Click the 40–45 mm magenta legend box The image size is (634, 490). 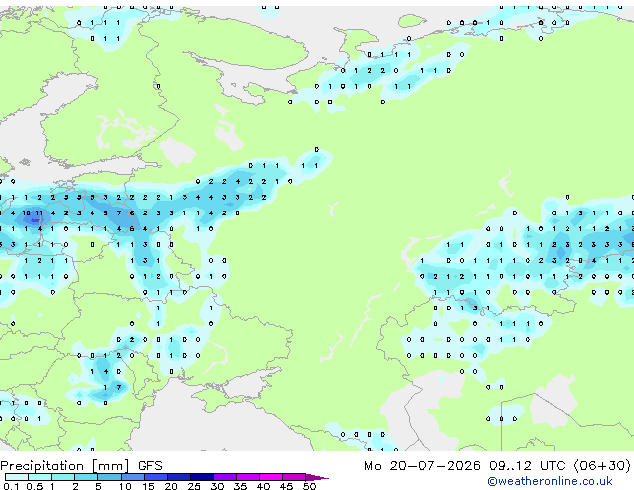coord(271,477)
